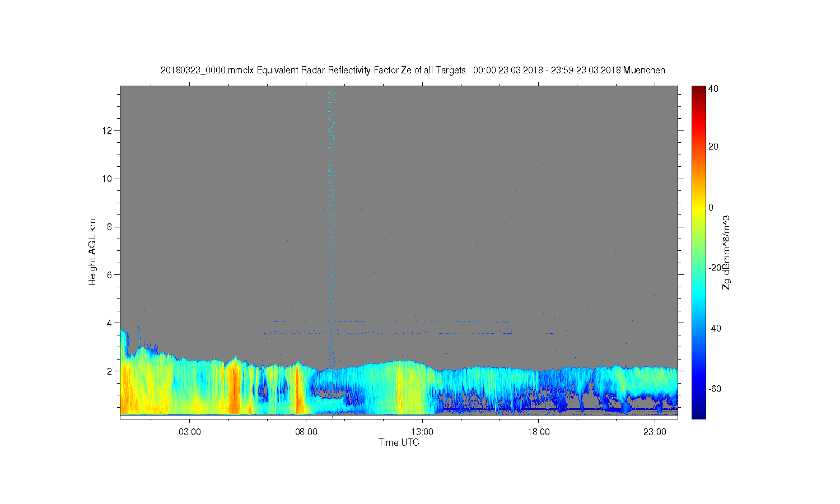The height and width of the screenshot is (504, 840).
Task: Click the '13:00' time tick label
Action: (x=422, y=432)
